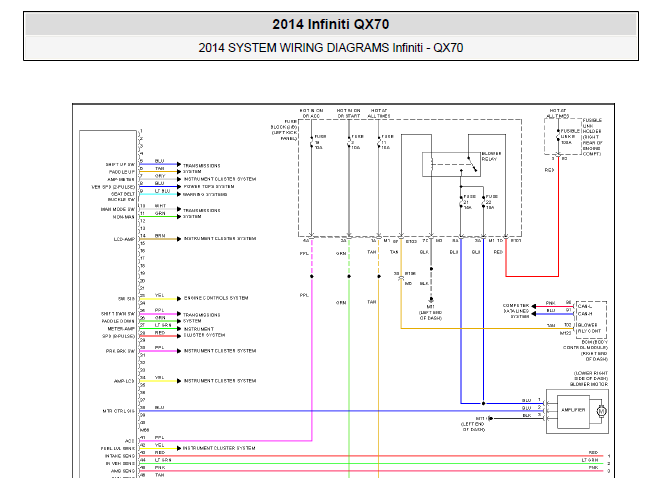Click the blower relay switch symbol
662x478 pixels.
[451, 164]
